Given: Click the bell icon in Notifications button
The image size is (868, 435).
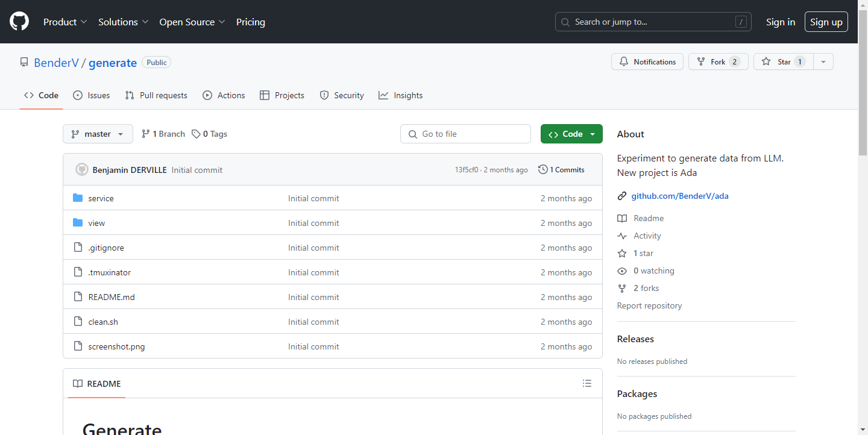Looking at the screenshot, I should click(x=624, y=61).
